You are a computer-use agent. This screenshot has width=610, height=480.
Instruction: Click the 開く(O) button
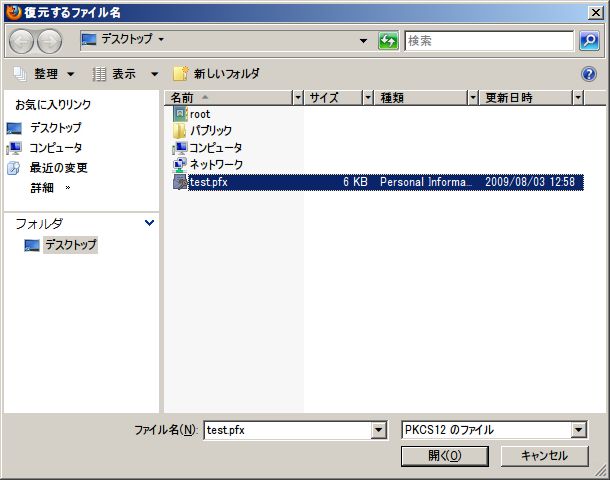445,456
